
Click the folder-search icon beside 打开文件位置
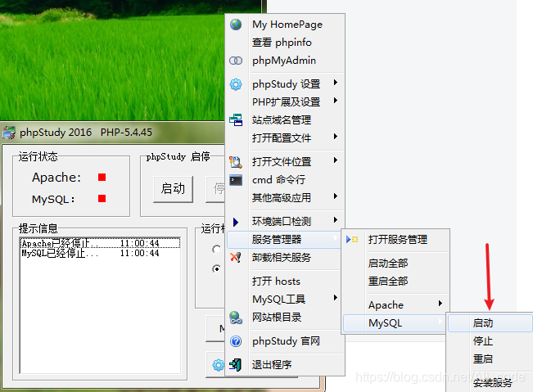pyautogui.click(x=236, y=162)
